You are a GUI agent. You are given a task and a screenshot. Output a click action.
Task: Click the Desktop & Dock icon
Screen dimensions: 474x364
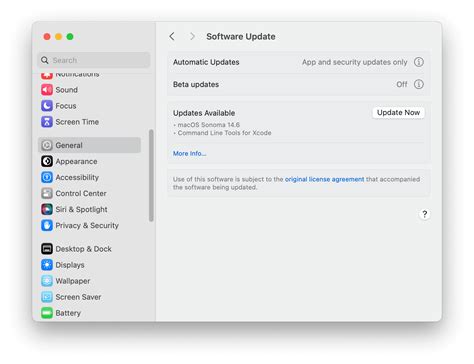47,249
